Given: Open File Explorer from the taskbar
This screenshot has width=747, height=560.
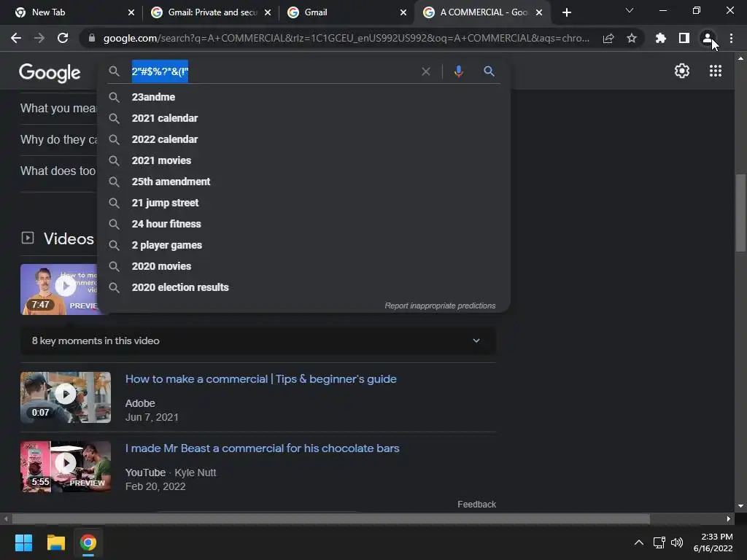Looking at the screenshot, I should pyautogui.click(x=55, y=542).
